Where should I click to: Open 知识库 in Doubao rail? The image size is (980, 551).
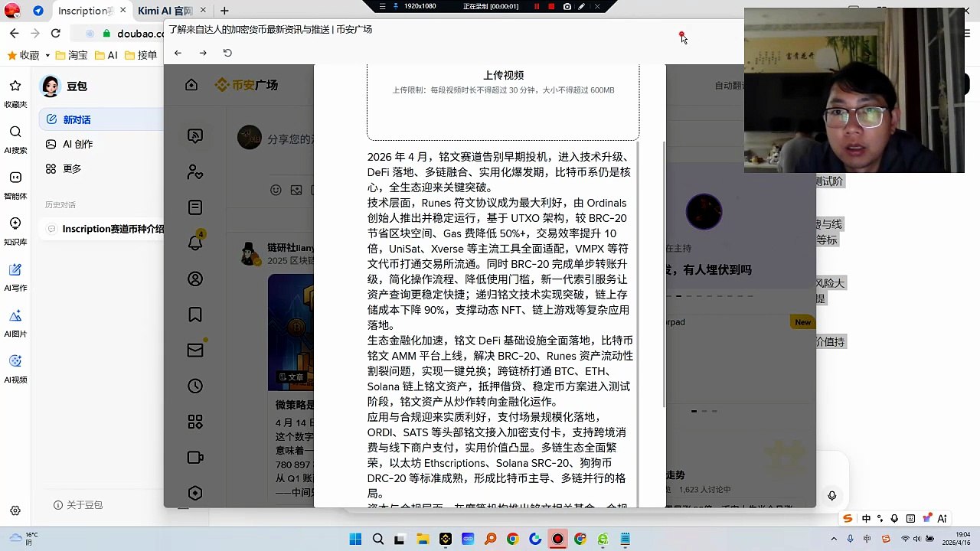pos(15,231)
